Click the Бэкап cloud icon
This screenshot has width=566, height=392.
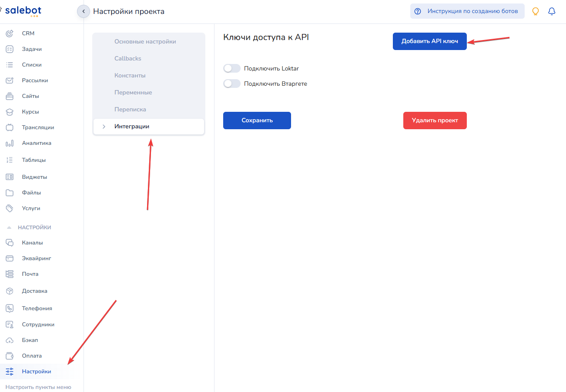[9, 340]
